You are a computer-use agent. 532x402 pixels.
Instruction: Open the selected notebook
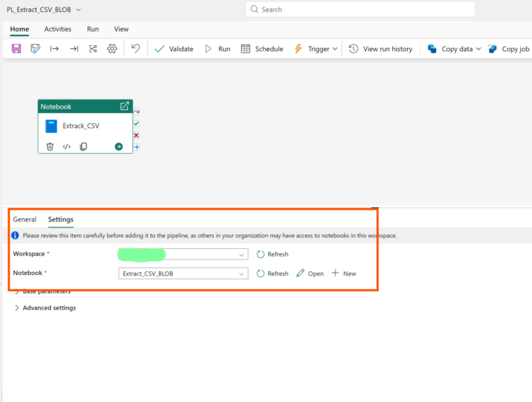(x=310, y=273)
